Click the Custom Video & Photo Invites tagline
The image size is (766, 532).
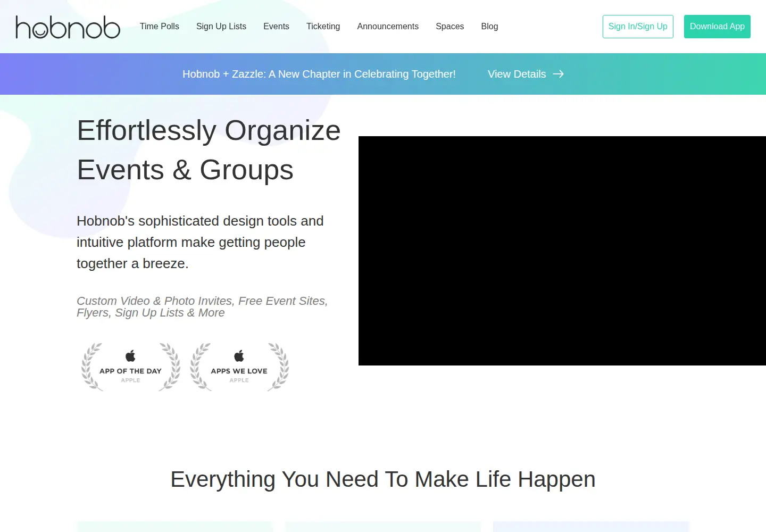(x=202, y=307)
